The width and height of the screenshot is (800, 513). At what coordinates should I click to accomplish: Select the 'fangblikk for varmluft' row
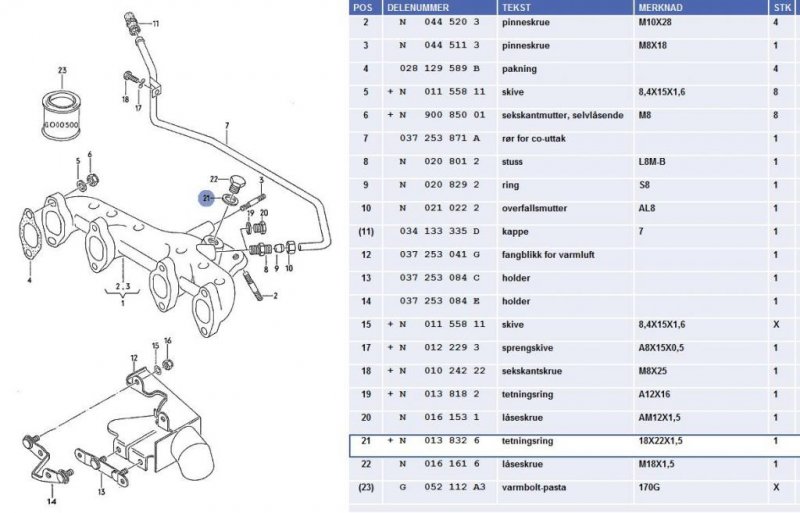pyautogui.click(x=574, y=255)
